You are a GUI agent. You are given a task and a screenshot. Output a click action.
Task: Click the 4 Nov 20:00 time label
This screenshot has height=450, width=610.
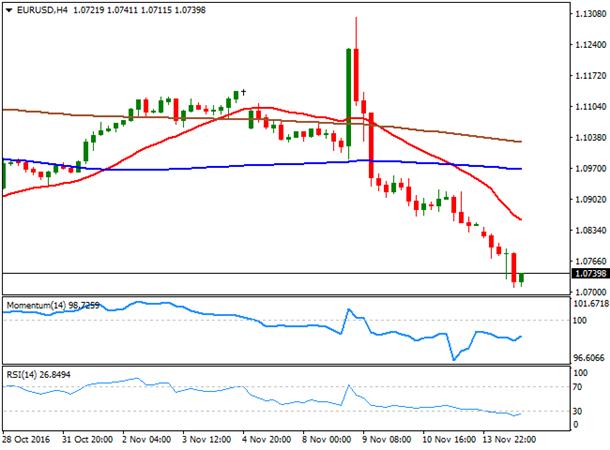tap(266, 439)
